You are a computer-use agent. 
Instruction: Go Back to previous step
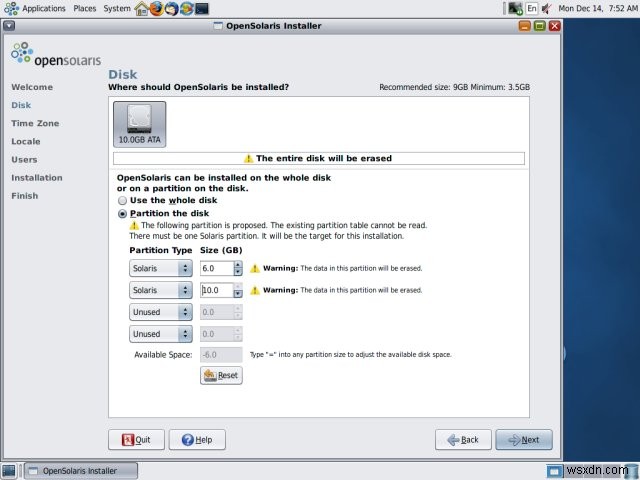click(463, 440)
